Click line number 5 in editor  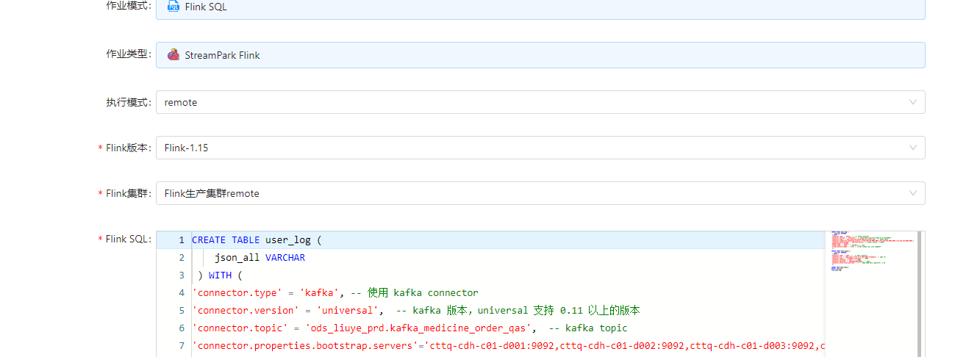point(181,310)
